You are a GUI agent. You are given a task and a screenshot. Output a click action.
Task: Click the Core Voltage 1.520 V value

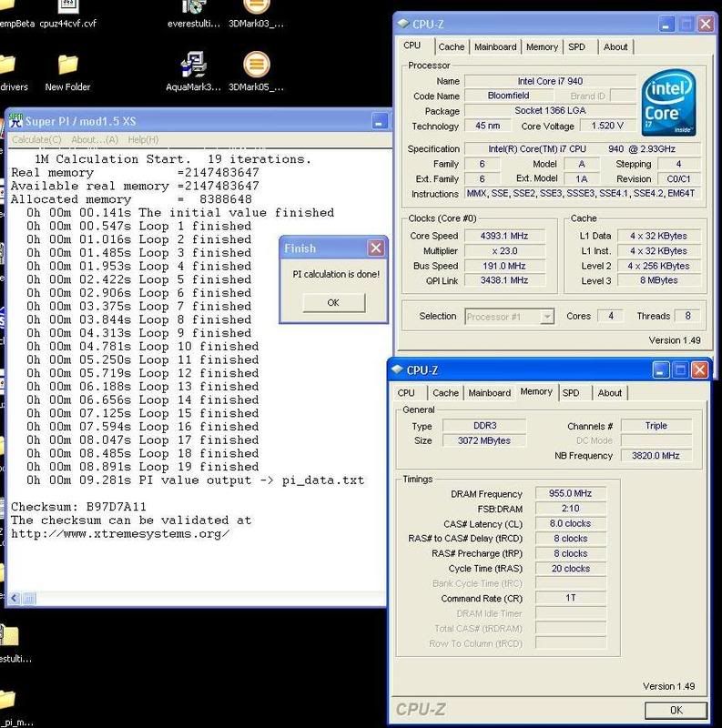607,126
